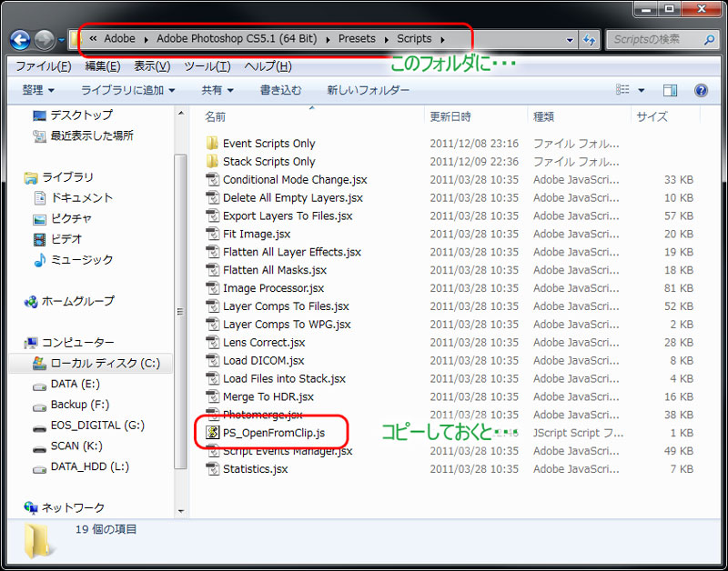Sort by 名前 column header
Screen dimensions: 728x571
tap(215, 116)
